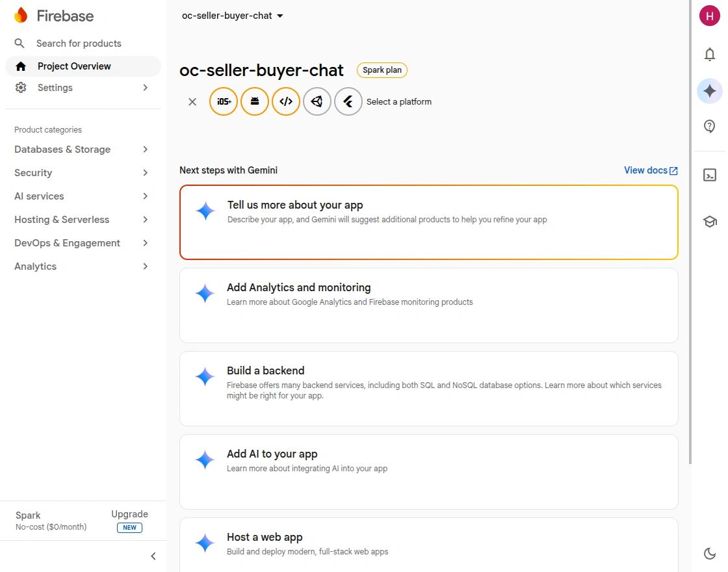Click Gemini sparkle beside Tell us more

pyautogui.click(x=205, y=211)
